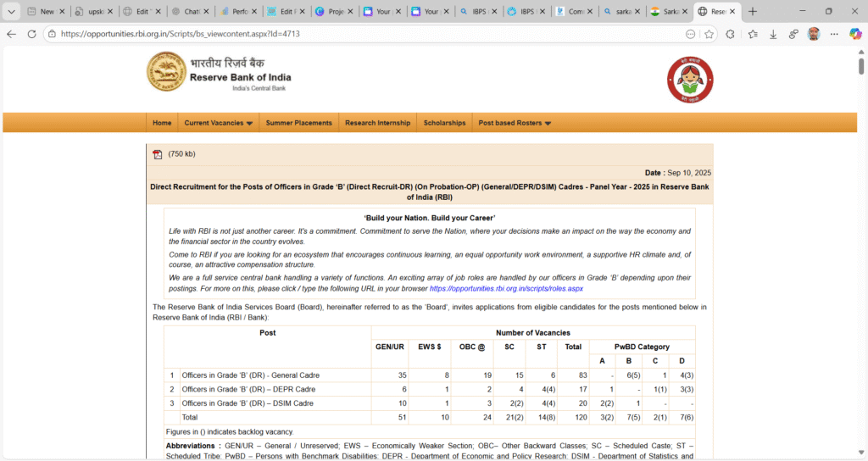Click the Beti Bachao girl logo

690,81
